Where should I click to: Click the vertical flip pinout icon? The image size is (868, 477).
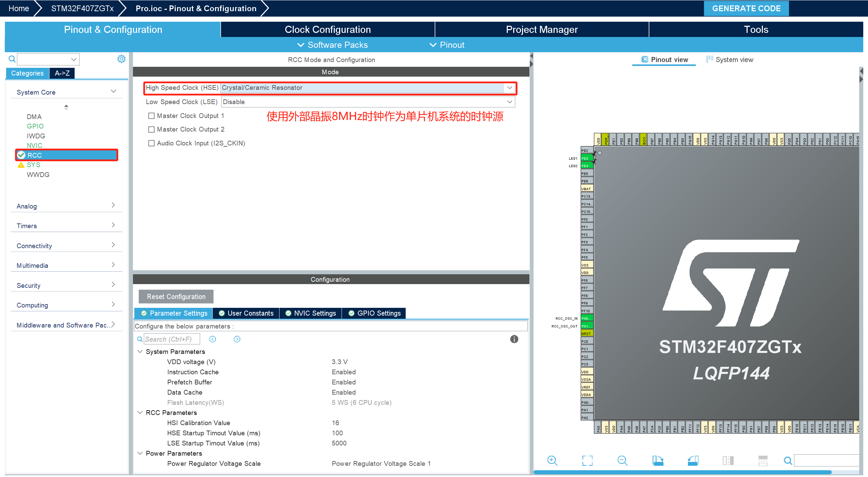pos(728,460)
